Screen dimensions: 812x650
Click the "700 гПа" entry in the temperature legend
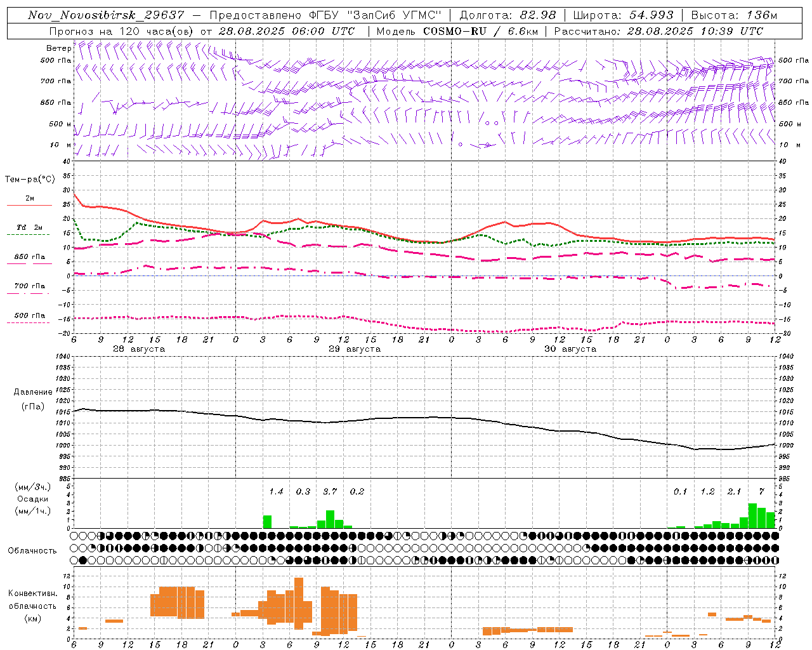pos(30,286)
